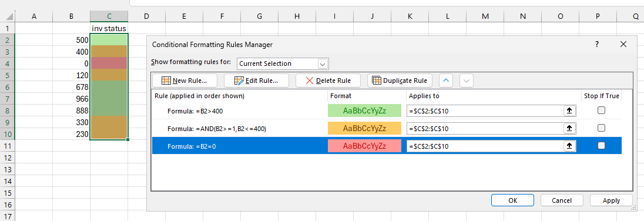Apply the formatting rules
The height and width of the screenshot is (221, 644).
611,200
